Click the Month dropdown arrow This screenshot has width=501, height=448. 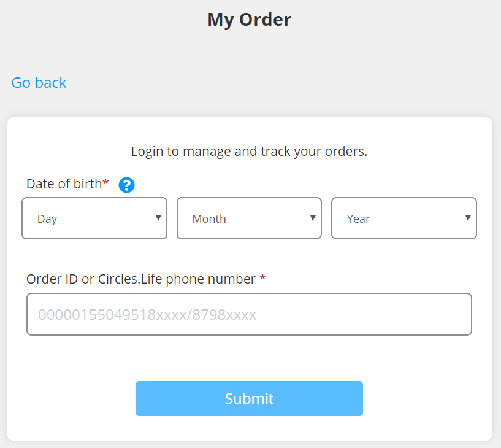coord(313,218)
